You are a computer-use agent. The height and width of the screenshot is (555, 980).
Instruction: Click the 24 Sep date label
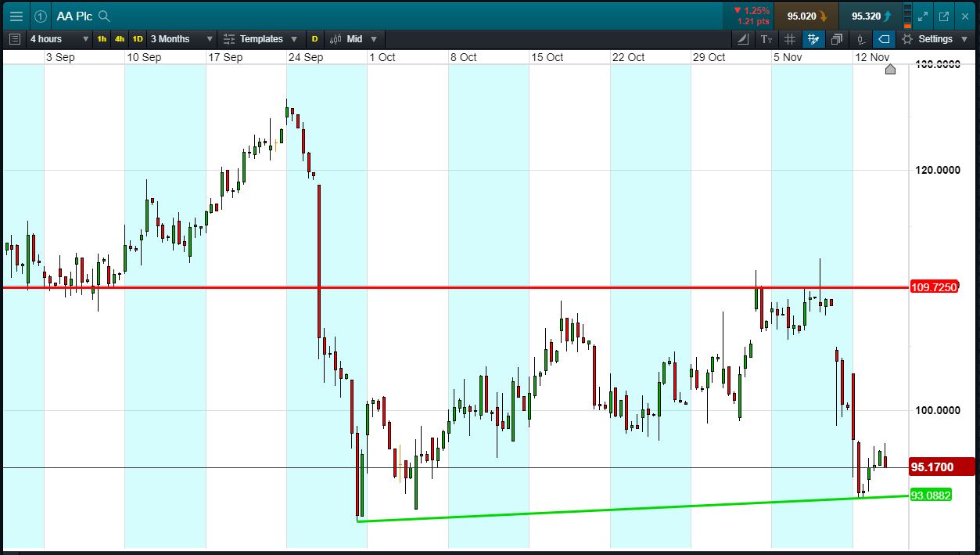(x=305, y=57)
